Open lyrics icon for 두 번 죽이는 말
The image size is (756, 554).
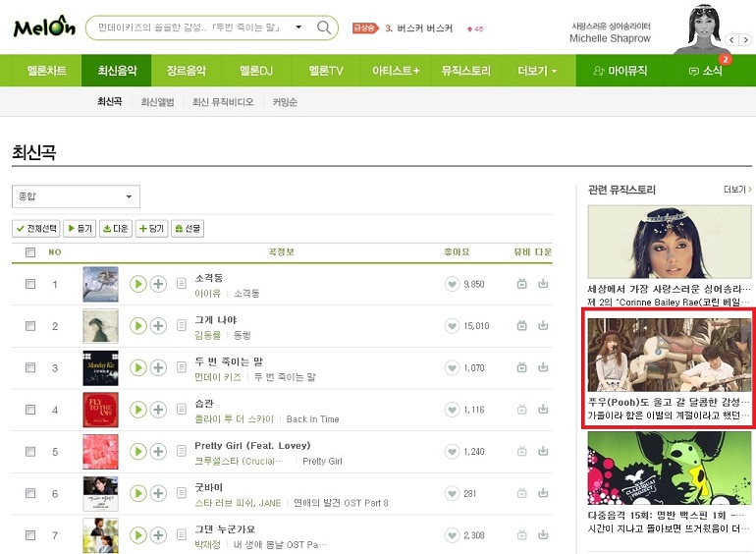pos(182,367)
